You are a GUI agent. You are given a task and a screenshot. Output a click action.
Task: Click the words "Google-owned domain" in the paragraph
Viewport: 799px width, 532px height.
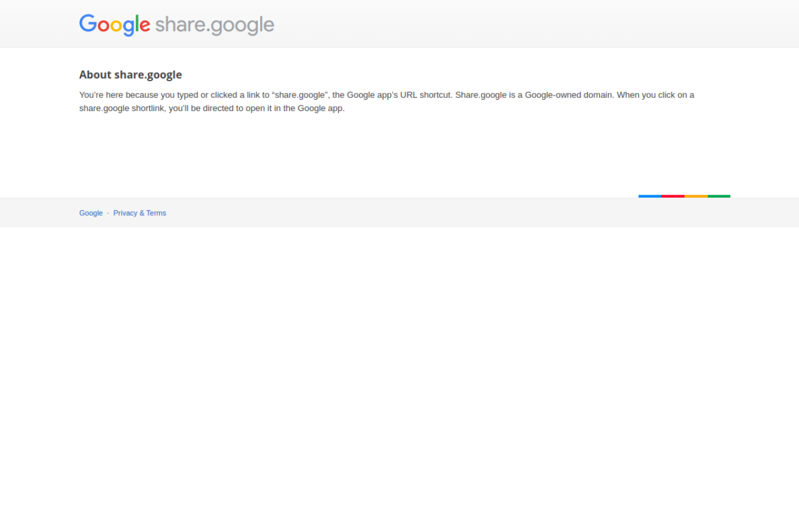click(x=569, y=95)
